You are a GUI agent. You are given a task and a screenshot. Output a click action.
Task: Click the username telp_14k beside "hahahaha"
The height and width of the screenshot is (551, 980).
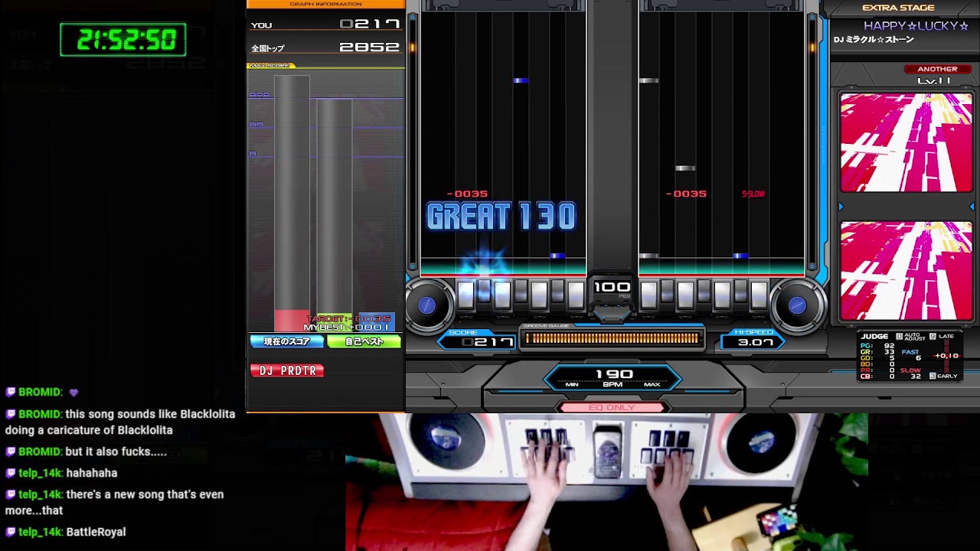40,473
